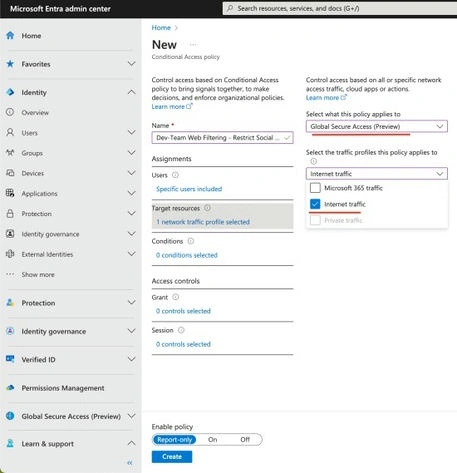Click the Devices icon in Identity section

tap(10, 173)
